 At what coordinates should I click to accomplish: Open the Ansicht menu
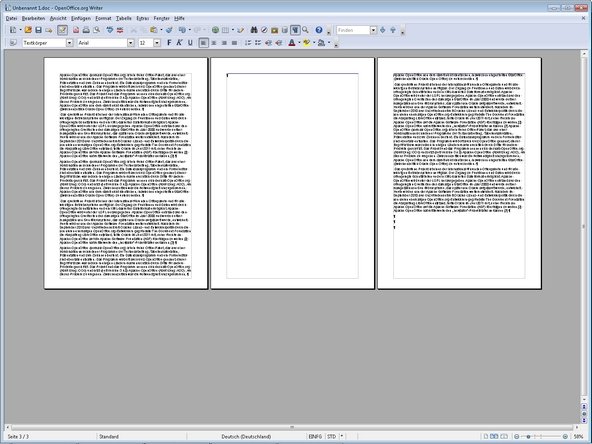(58, 18)
